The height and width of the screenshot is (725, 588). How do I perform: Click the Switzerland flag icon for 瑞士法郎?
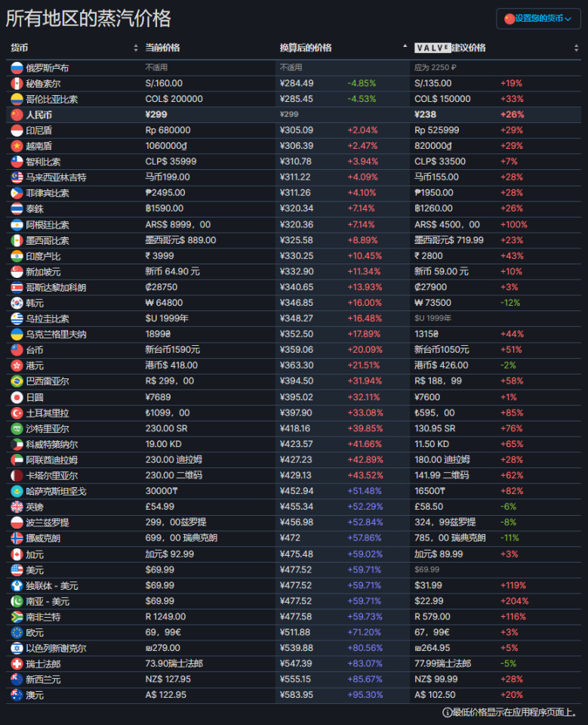tap(17, 664)
